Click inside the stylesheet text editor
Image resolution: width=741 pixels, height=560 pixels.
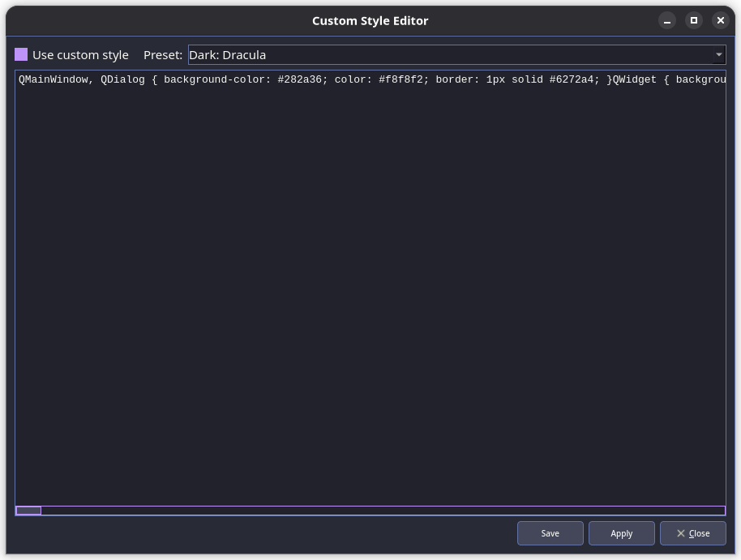click(370, 289)
